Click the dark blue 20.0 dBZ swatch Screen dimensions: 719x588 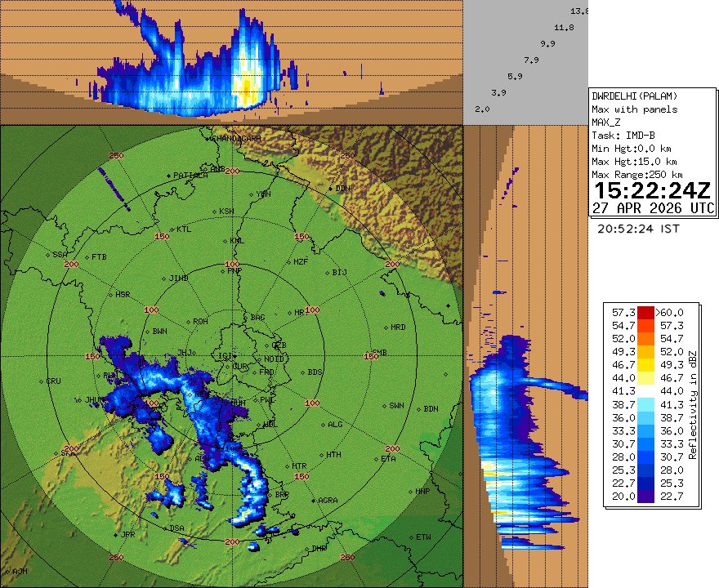pyautogui.click(x=645, y=495)
